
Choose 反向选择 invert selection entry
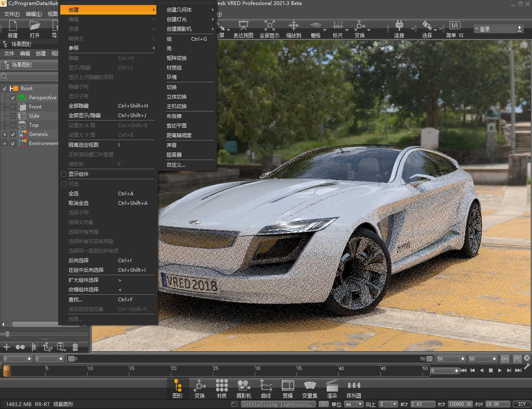pos(109,260)
